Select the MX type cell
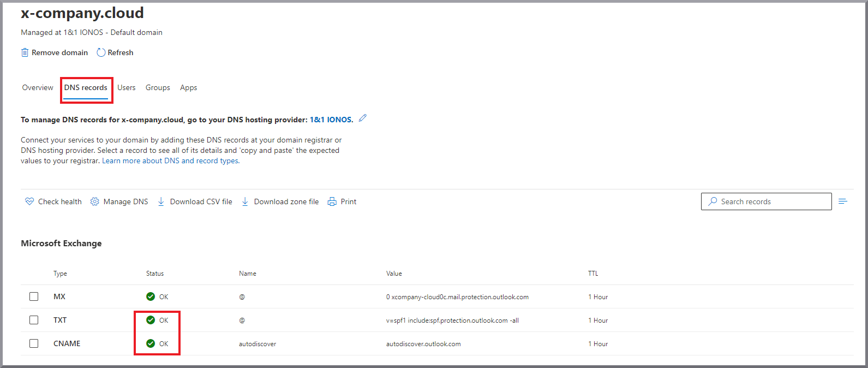Viewport: 868px width, 368px height. click(59, 296)
